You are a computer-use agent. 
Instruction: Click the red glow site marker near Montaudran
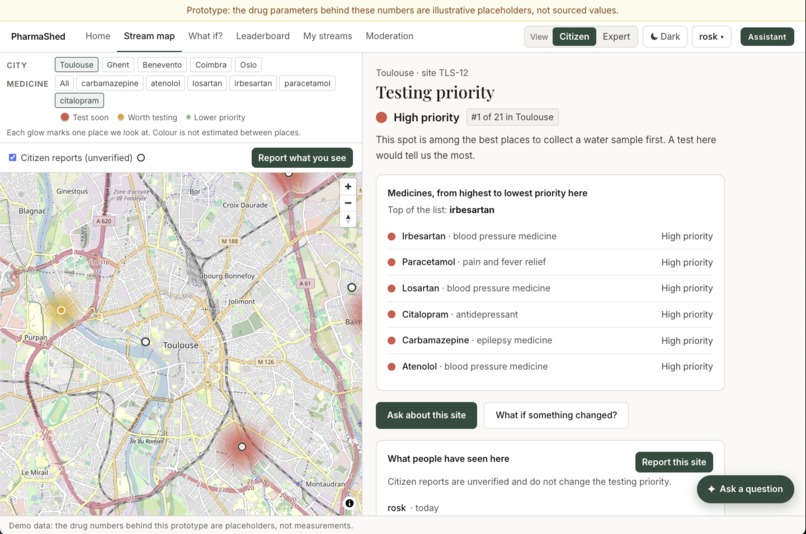(x=242, y=447)
